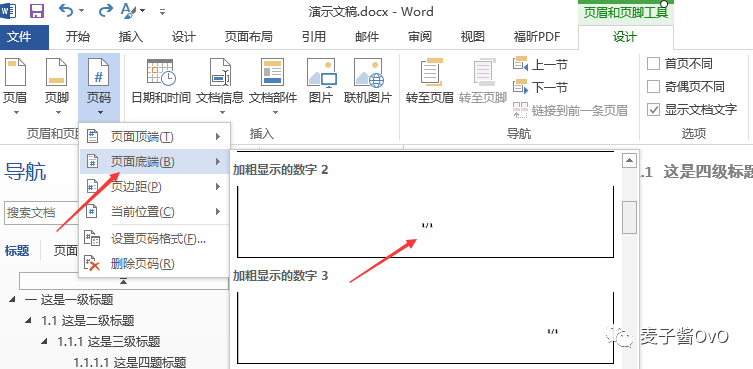Switch to the 设计 Design tab next to 插入
Image resolution: width=753 pixels, height=369 pixels.
point(184,37)
